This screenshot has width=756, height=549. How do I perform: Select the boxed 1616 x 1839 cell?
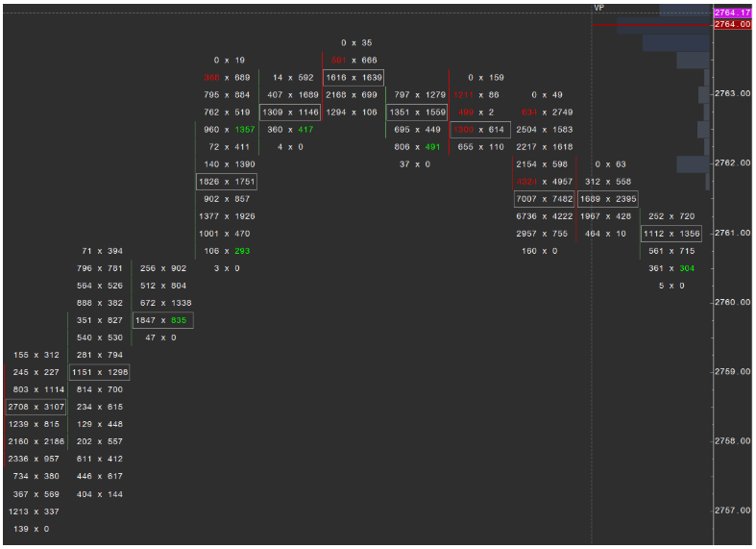coord(354,78)
